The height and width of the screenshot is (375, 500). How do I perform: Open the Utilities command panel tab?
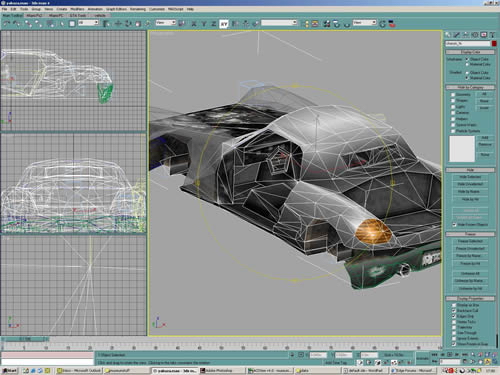[492, 35]
